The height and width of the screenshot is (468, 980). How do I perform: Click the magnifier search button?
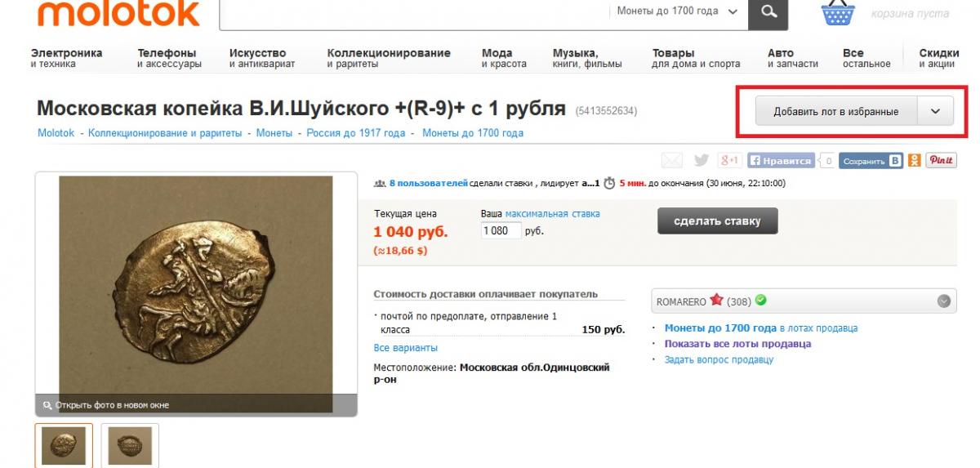[x=768, y=12]
